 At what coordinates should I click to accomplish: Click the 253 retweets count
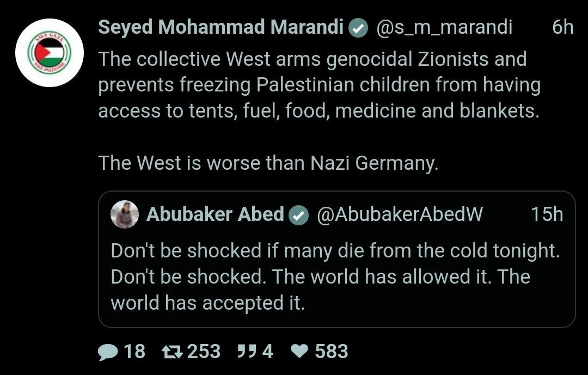coord(204,352)
